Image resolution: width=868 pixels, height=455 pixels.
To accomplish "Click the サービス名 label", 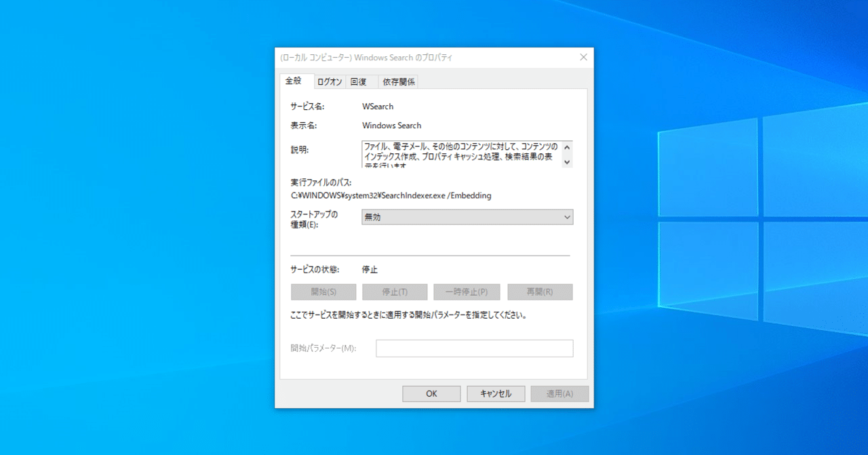I will [308, 106].
